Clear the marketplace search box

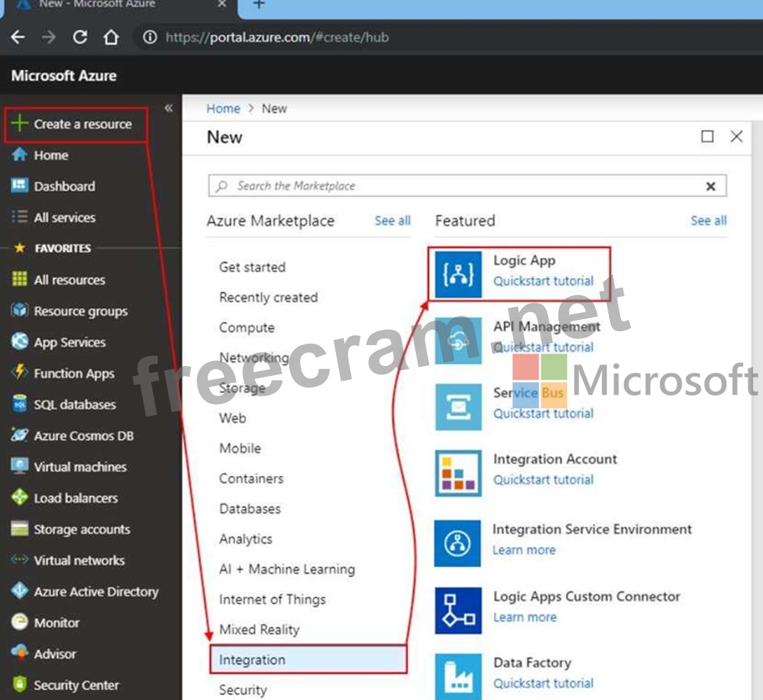(x=710, y=186)
